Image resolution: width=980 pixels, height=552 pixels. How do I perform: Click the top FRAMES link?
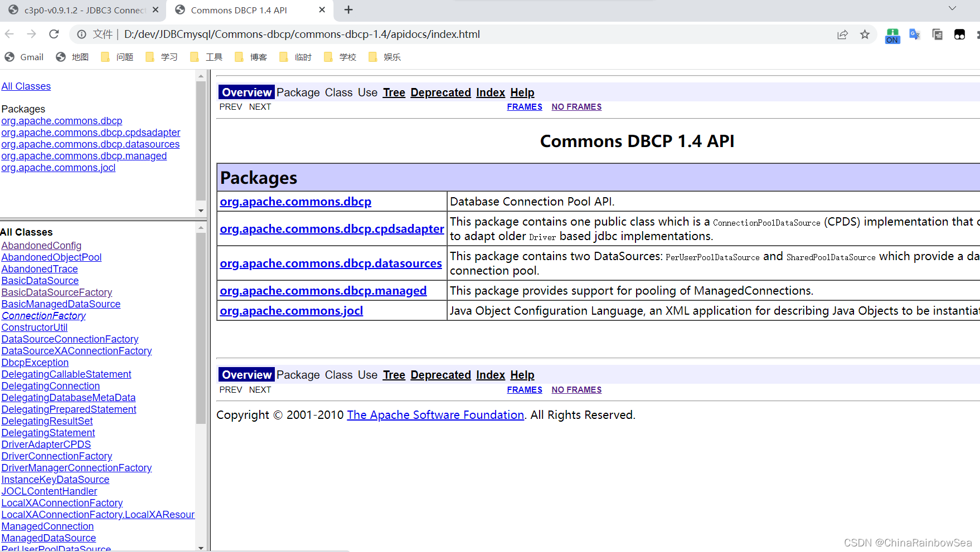tap(525, 107)
